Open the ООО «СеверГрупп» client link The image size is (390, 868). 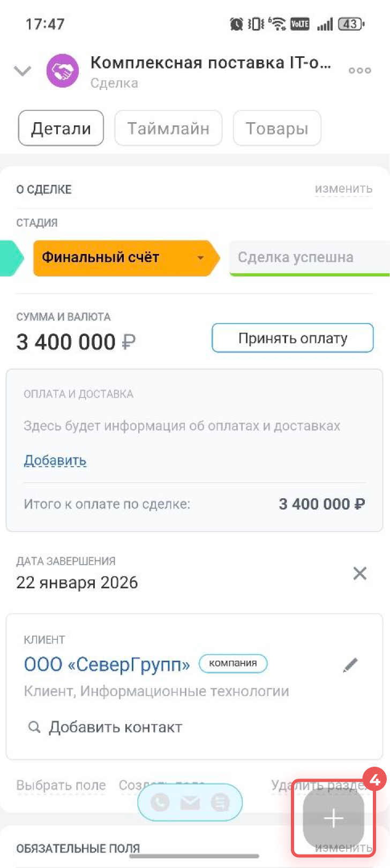click(x=107, y=664)
